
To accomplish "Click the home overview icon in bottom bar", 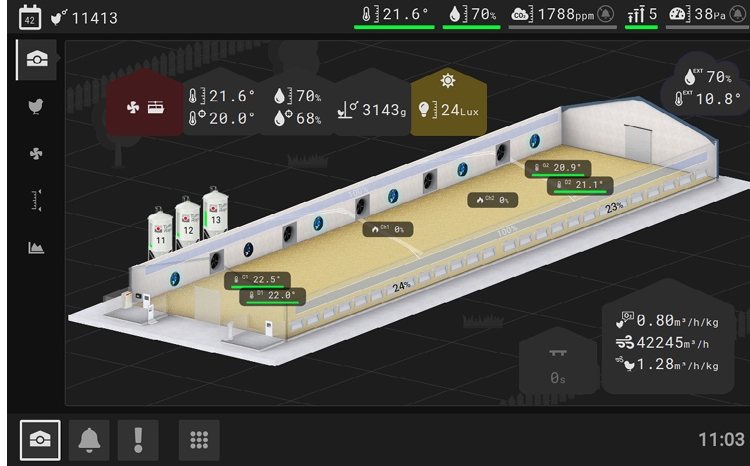I will pyautogui.click(x=40, y=440).
